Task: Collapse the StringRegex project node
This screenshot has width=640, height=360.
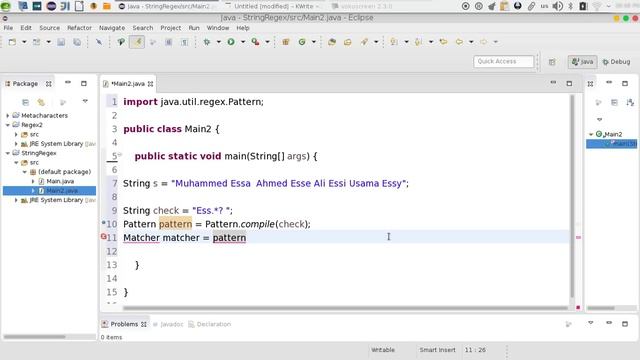Action: (x=8, y=153)
